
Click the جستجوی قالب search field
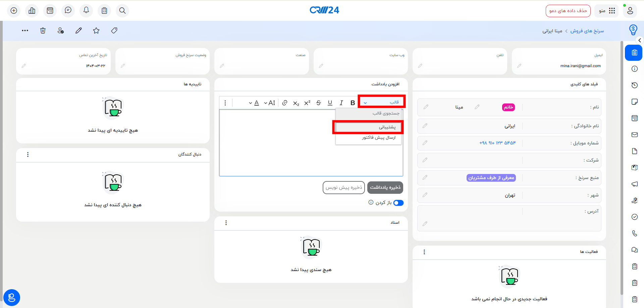coord(369,114)
